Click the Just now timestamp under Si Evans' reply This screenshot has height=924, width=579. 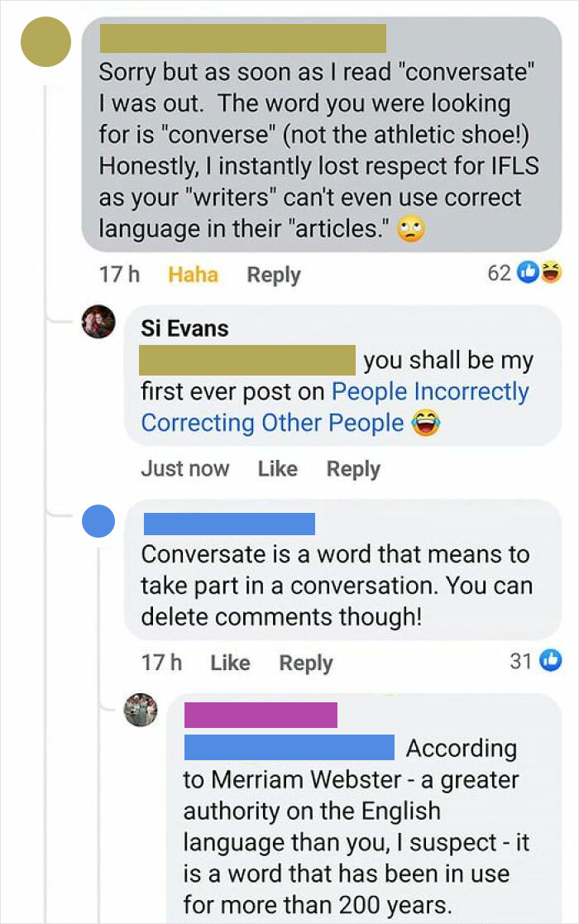(x=184, y=468)
